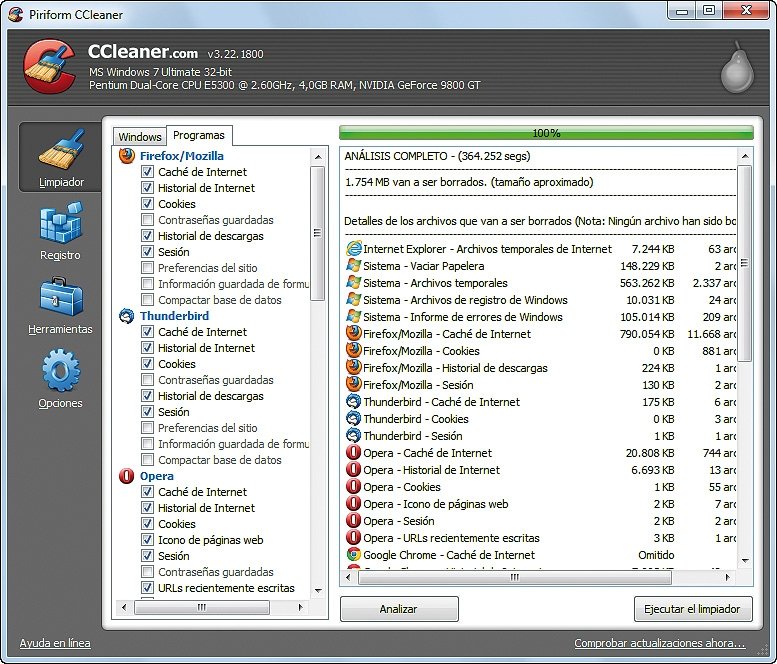Click the Thunderbird group icon
The height and width of the screenshot is (664, 777).
pyautogui.click(x=127, y=316)
